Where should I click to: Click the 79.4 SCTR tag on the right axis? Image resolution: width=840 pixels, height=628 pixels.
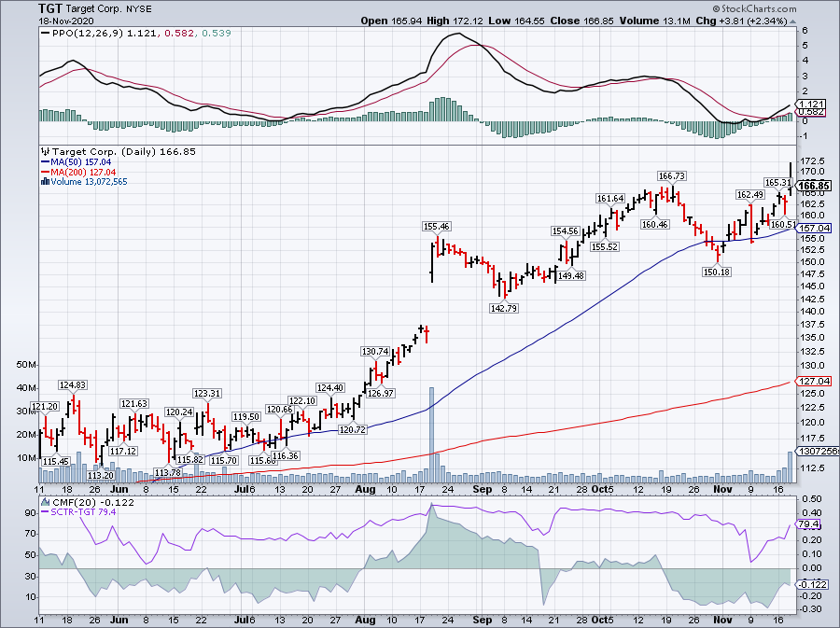pyautogui.click(x=809, y=524)
